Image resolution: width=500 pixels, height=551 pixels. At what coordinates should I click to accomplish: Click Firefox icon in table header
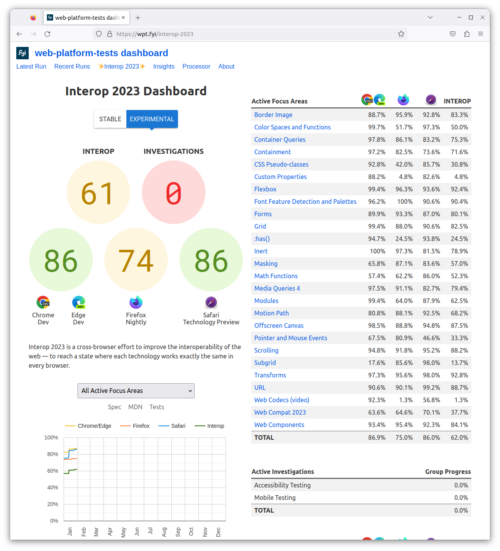tap(403, 100)
